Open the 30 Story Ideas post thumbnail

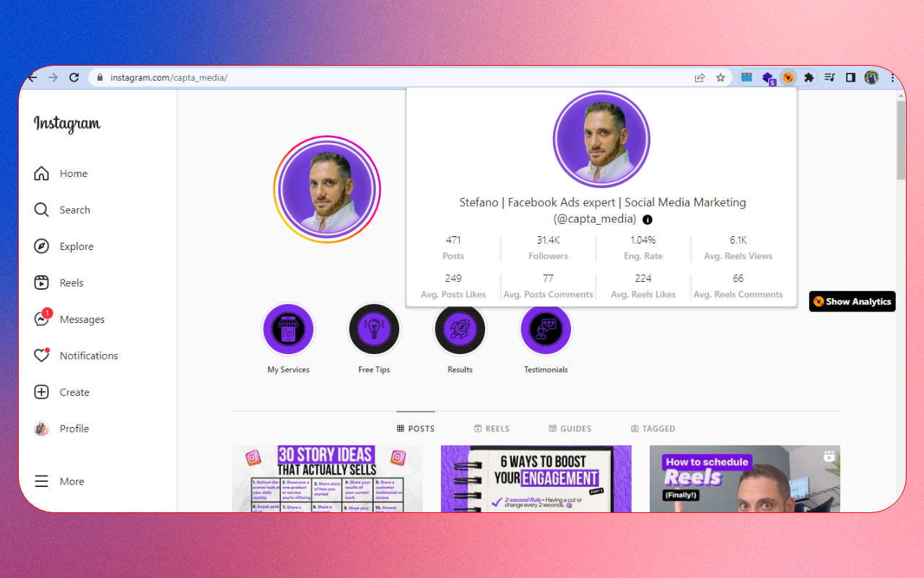(327, 478)
